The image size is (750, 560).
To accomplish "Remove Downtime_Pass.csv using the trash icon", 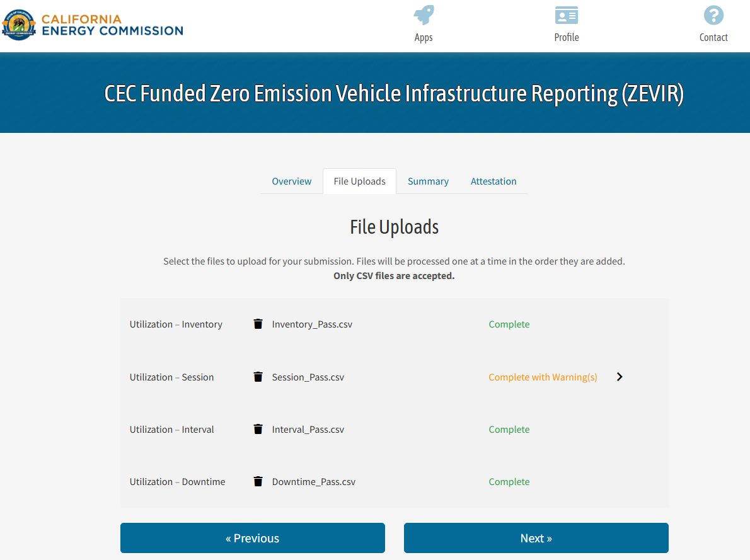I will point(258,481).
